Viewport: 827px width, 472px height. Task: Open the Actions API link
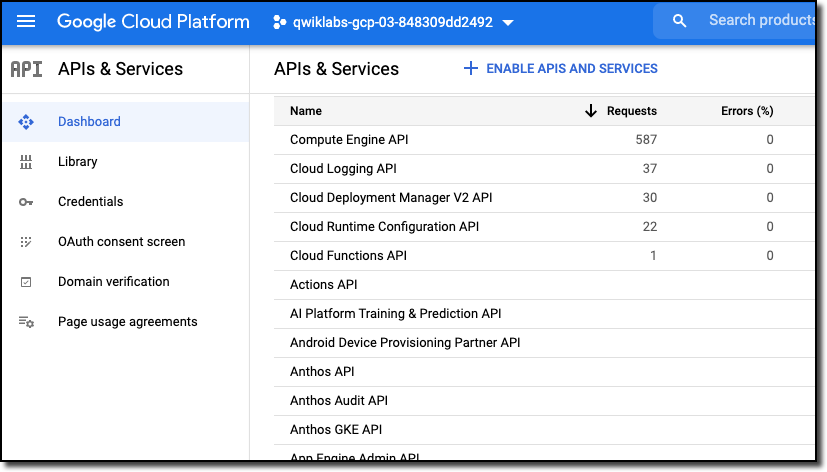(323, 285)
